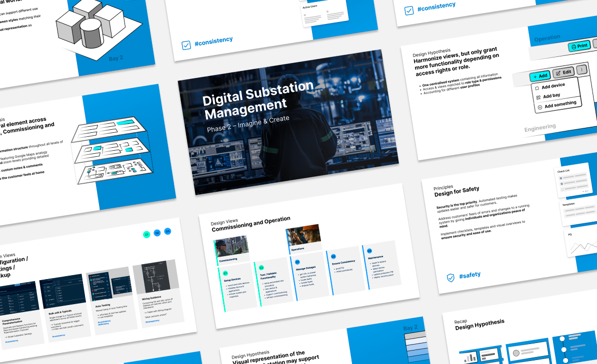597x364 pixels.
Task: Click "Bay 2" label on bottom blue slide
Action: [x=410, y=328]
